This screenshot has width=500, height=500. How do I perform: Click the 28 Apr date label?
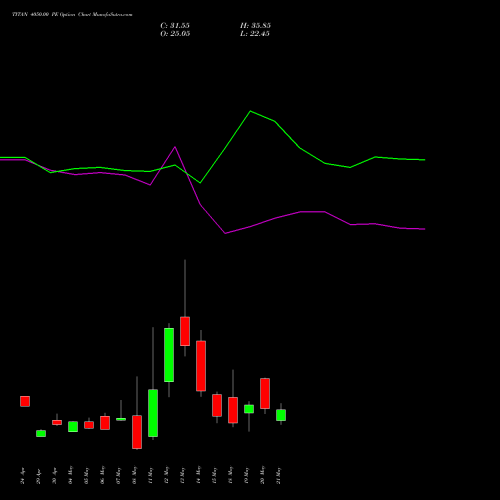click(x=22, y=476)
